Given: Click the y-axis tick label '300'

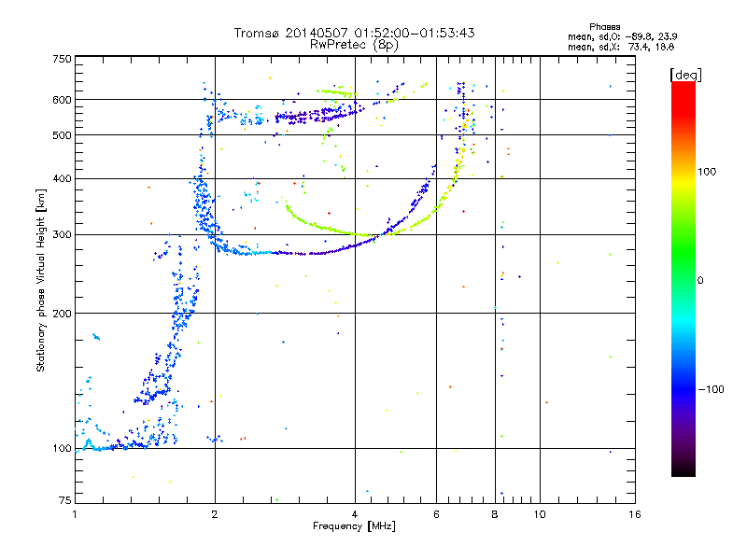Looking at the screenshot, I should 62,234.
